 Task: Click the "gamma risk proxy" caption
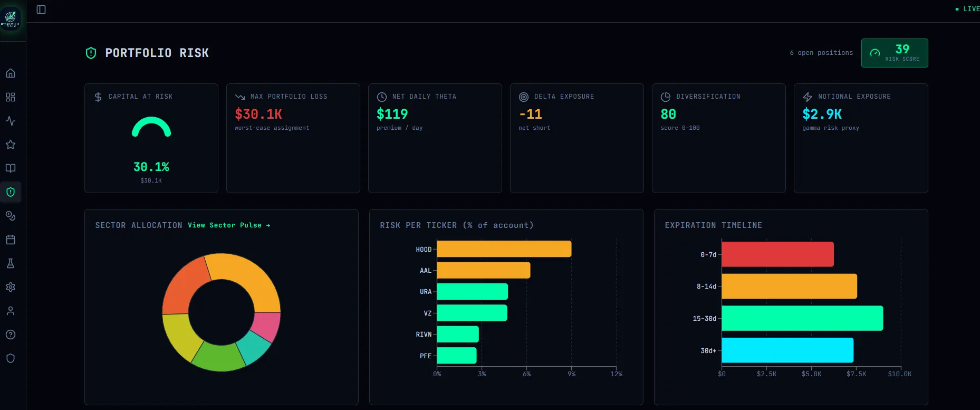(x=831, y=128)
